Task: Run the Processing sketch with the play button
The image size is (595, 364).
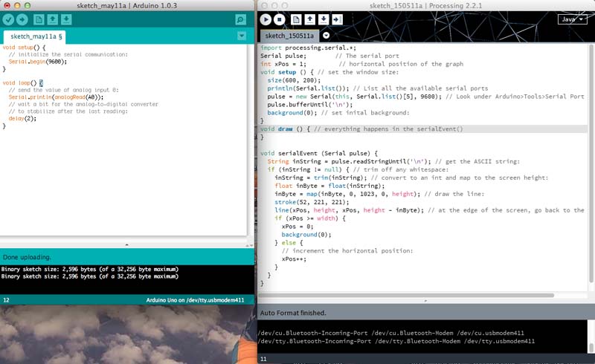Action: click(x=266, y=19)
